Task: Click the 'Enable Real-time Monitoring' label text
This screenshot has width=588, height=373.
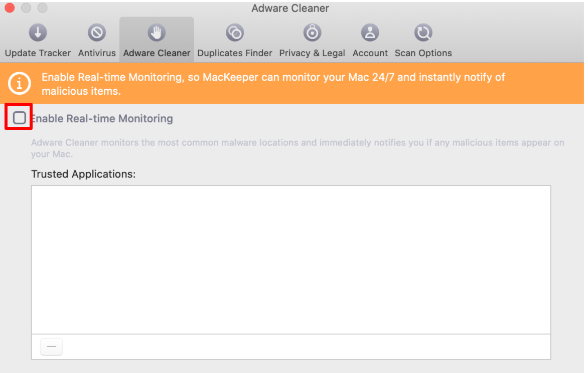Action: [102, 119]
